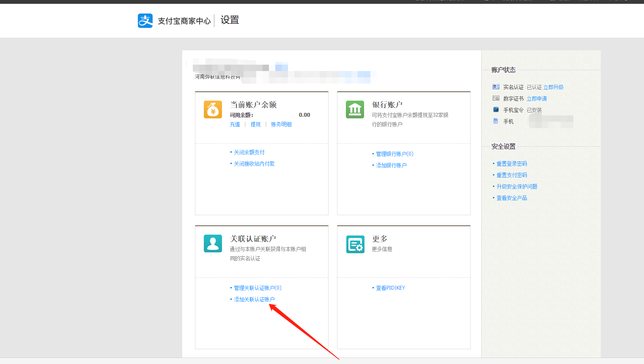Click the More settings document icon
Viewport: 644px width, 364px height.
355,244
